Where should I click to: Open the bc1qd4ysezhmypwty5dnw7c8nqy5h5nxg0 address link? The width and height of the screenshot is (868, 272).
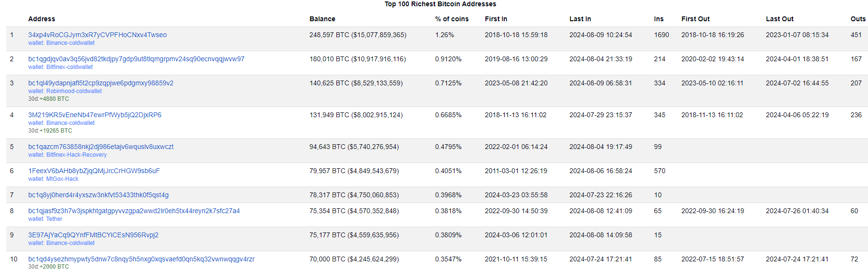tap(141, 259)
